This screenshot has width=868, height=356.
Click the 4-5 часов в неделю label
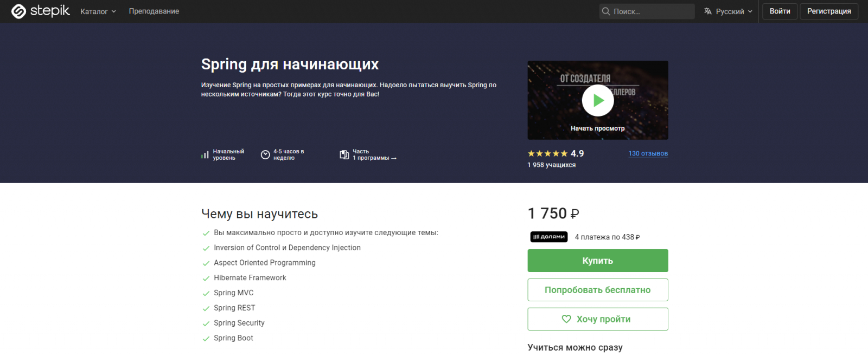[x=289, y=155]
